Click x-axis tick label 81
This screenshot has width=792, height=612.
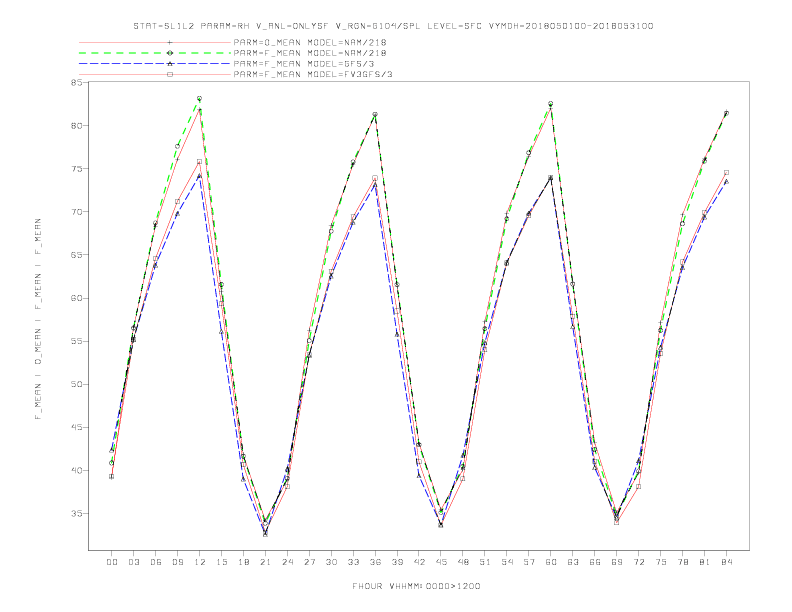705,562
